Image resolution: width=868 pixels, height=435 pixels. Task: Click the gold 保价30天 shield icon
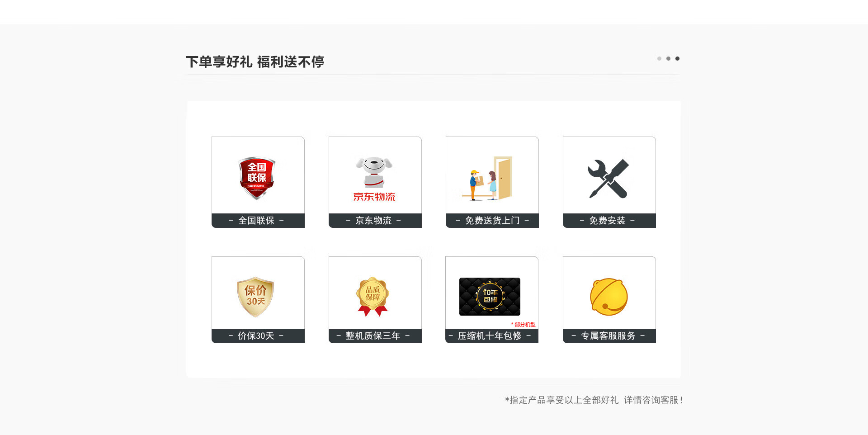coord(255,297)
